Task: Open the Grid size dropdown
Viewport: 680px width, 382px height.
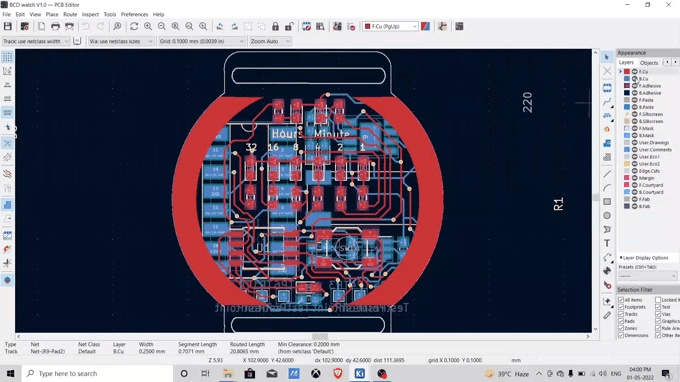Action: (202, 41)
